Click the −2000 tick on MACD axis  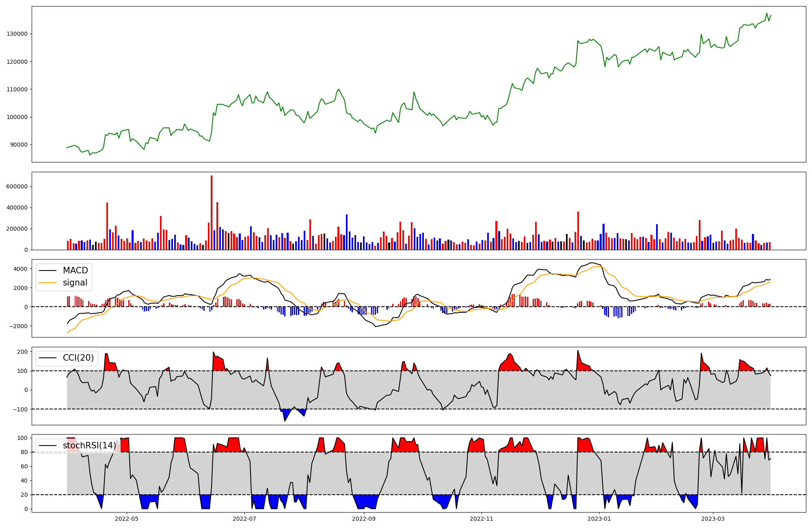click(x=19, y=326)
